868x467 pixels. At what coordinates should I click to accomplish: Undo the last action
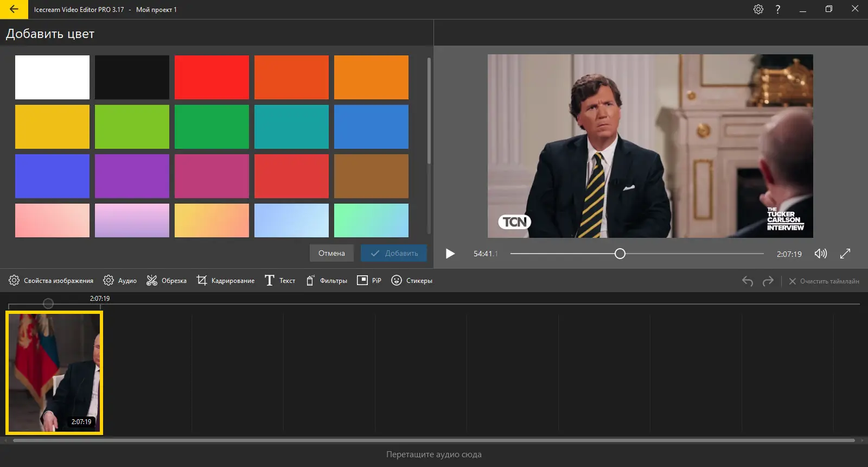click(748, 281)
